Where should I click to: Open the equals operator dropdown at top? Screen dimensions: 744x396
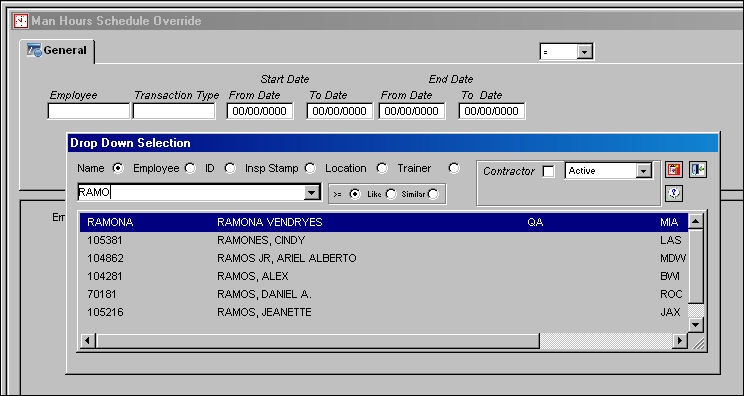click(585, 52)
